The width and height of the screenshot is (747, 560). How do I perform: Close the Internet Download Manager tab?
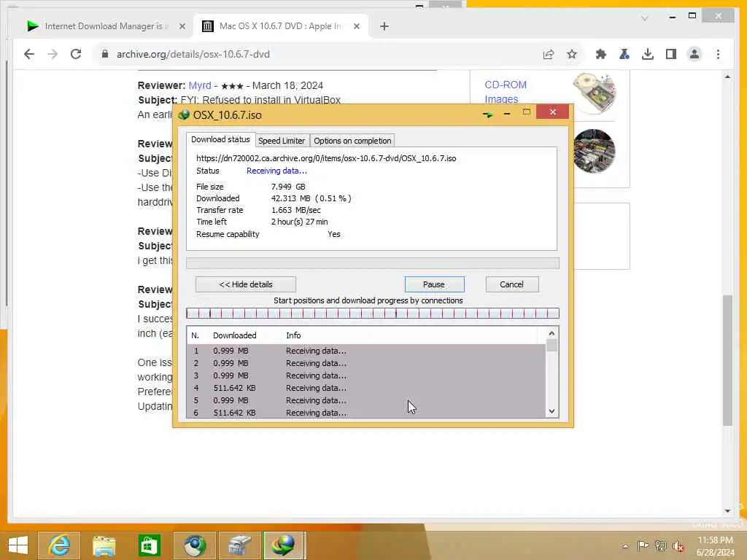(182, 26)
